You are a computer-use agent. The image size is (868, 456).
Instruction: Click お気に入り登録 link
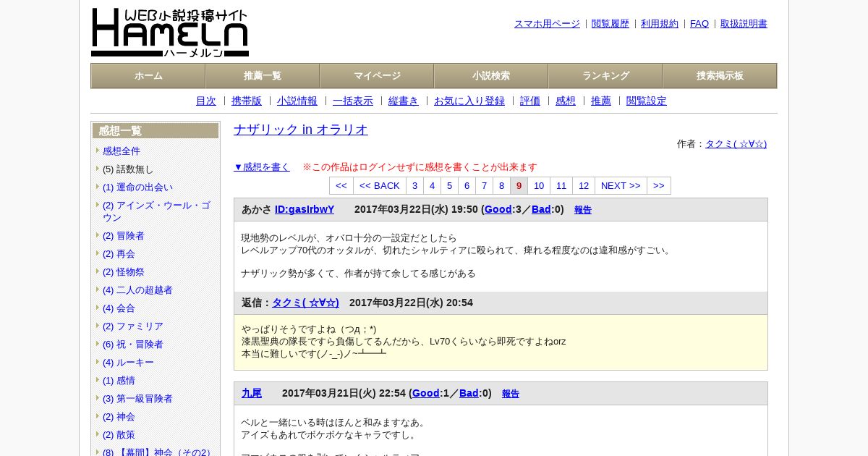click(469, 101)
